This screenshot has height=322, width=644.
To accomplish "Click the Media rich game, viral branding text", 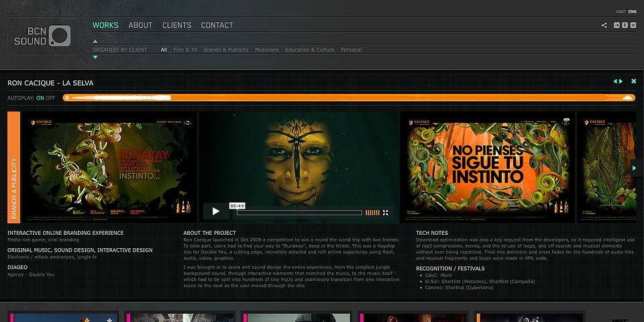I will 43,240.
